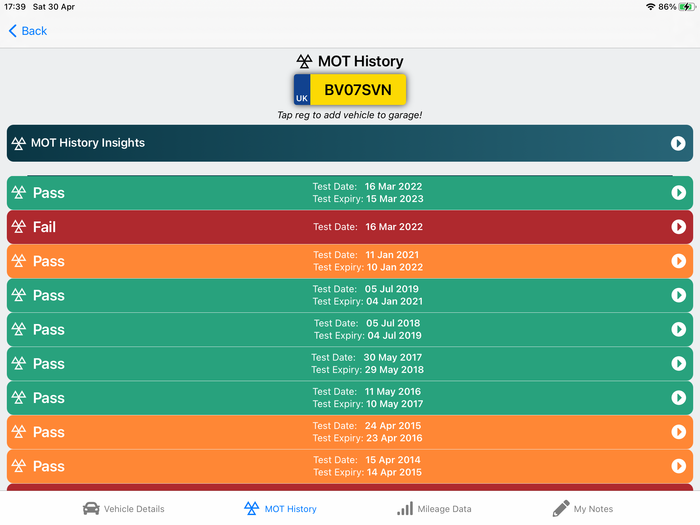The width and height of the screenshot is (700, 525).
Task: Click MOT icon on 30 May 2017 row
Action: point(19,363)
